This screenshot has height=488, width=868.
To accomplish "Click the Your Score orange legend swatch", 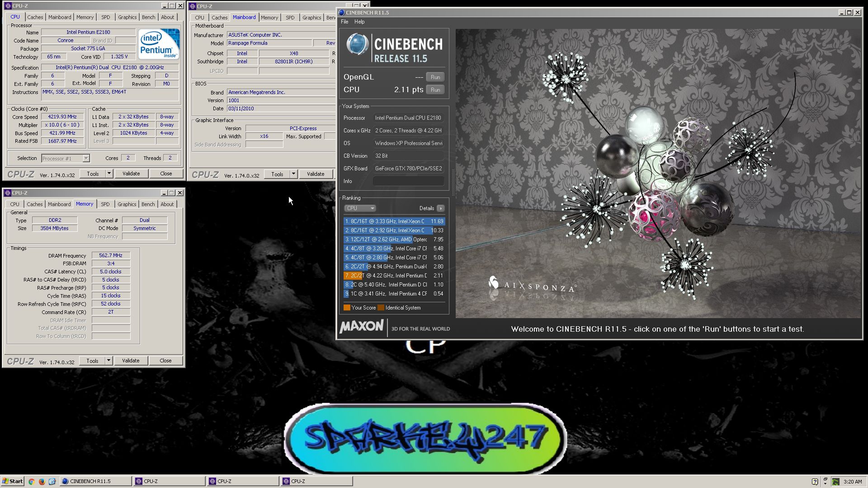I will [x=347, y=308].
